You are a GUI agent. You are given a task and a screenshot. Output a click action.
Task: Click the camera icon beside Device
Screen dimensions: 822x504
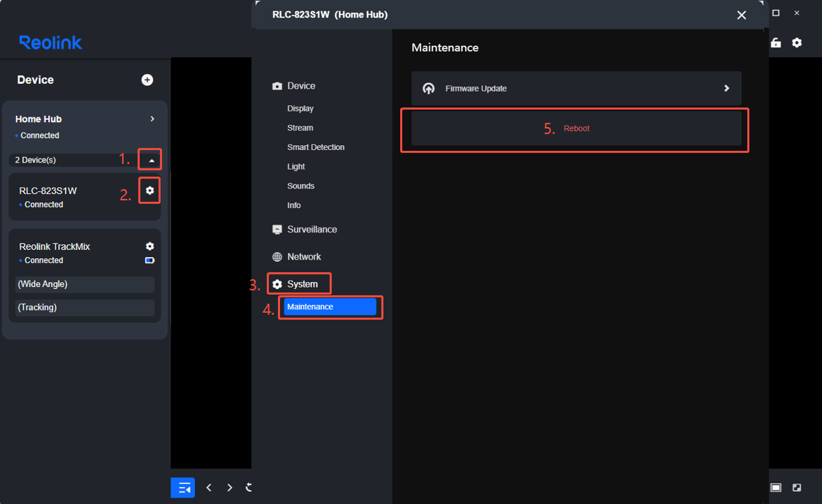(277, 86)
